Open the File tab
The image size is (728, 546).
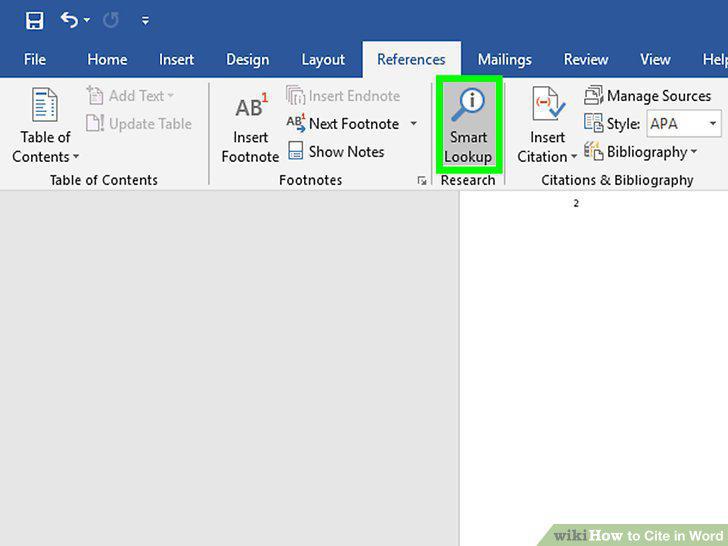pyautogui.click(x=35, y=59)
